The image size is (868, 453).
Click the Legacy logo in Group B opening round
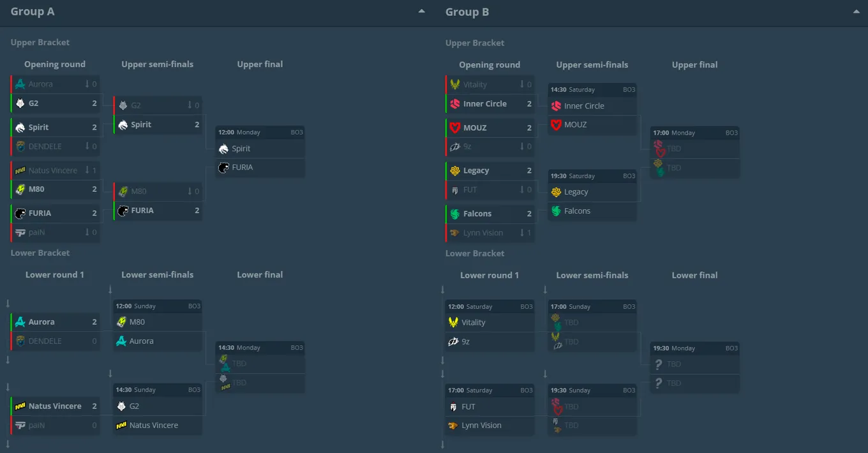coord(454,170)
